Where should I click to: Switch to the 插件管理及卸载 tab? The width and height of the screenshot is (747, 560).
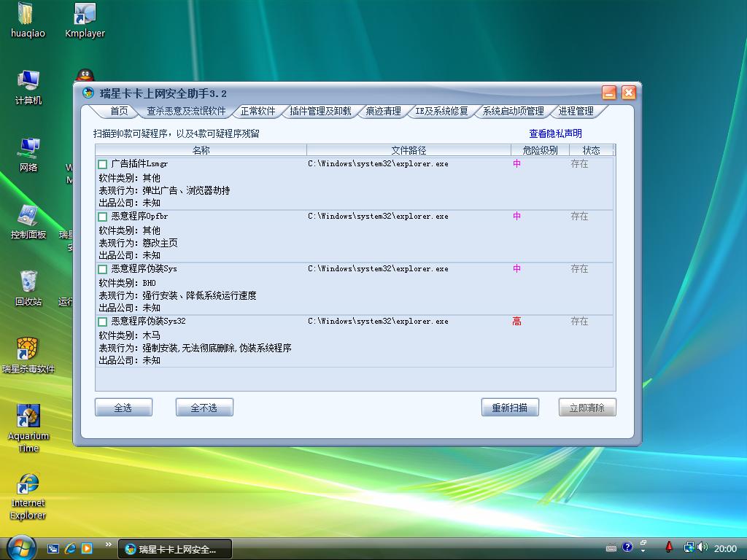coord(321,111)
